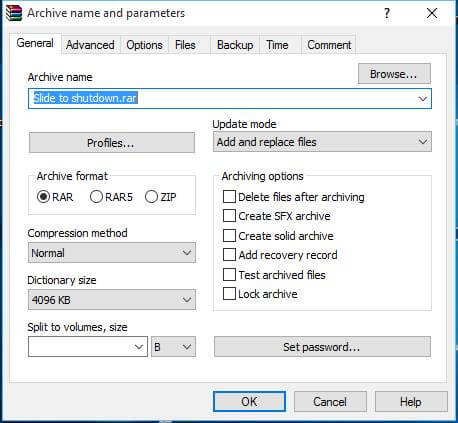
Task: Open the archive name history arrow
Action: pos(423,99)
